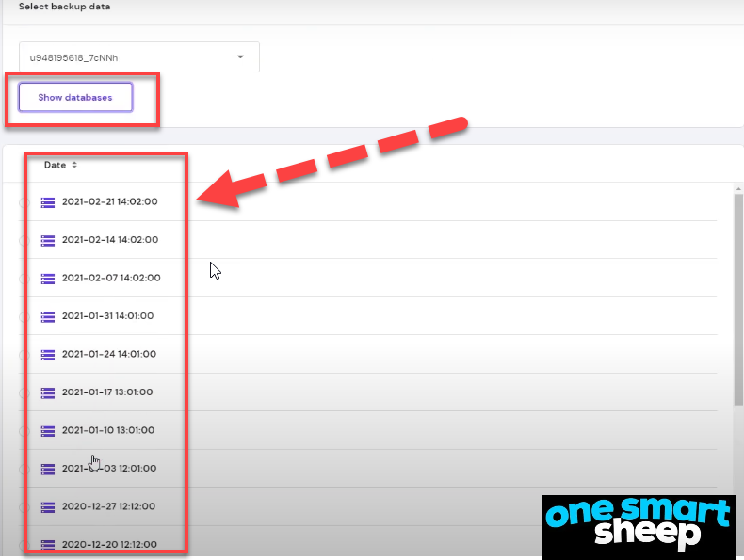
Task: Click database icon beside 2020-12-27 12:12:00
Action: 47,507
